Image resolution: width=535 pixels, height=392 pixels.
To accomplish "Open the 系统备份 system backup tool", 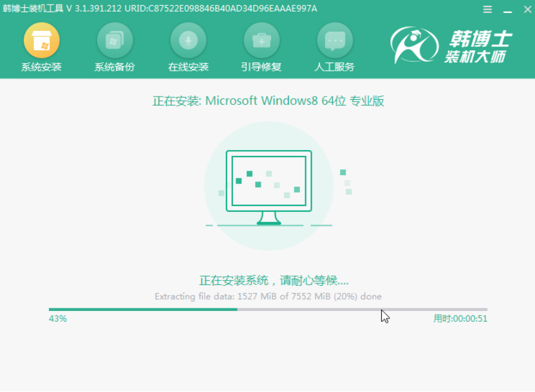I will click(115, 45).
